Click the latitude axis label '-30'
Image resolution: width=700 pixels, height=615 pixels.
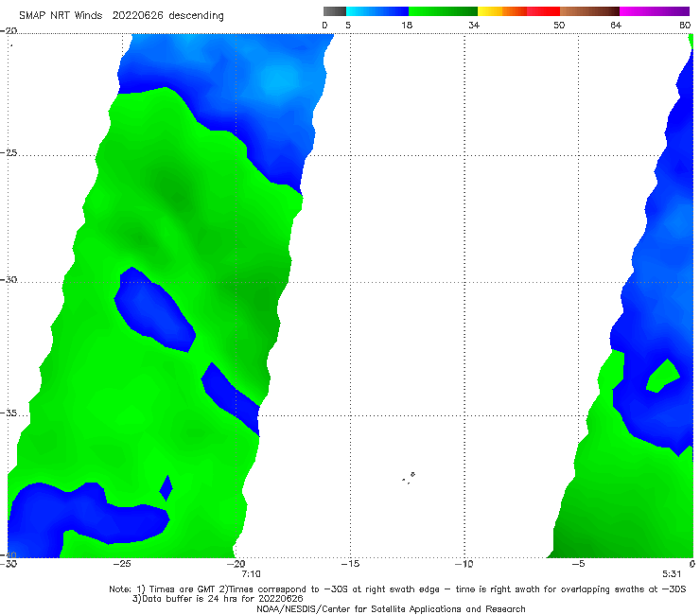coord(9,279)
